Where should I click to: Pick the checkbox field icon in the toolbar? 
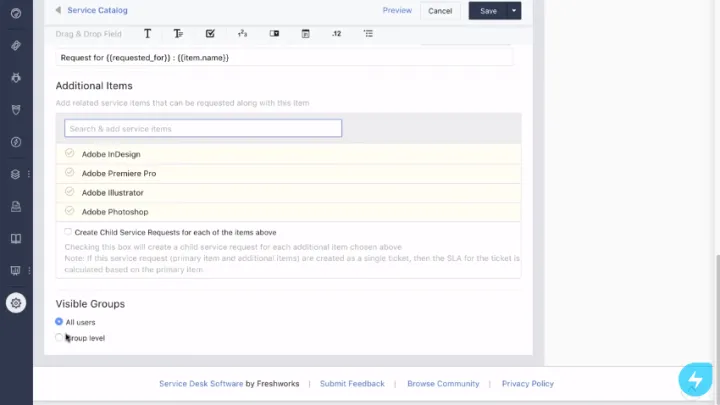pos(210,34)
